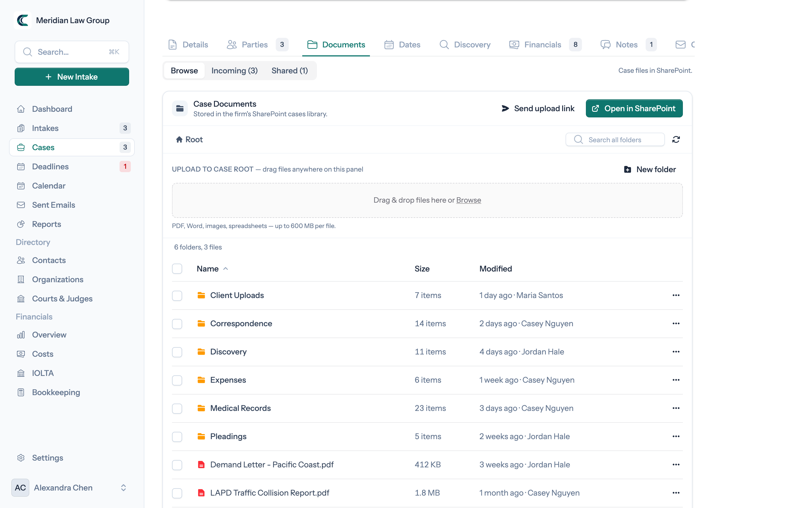Screen dimensions: 812x508
Task: Select the Medical Records row checkbox
Action: 177,408
